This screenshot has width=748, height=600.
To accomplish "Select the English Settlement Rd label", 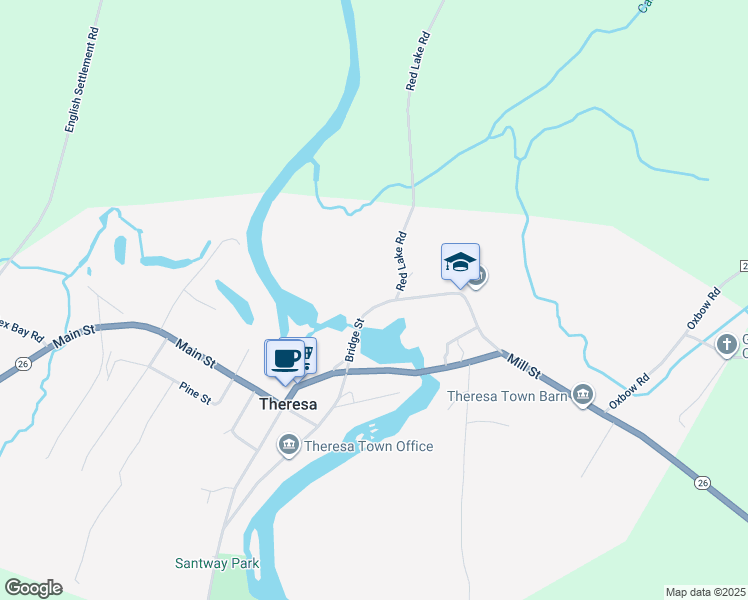I will click(82, 80).
